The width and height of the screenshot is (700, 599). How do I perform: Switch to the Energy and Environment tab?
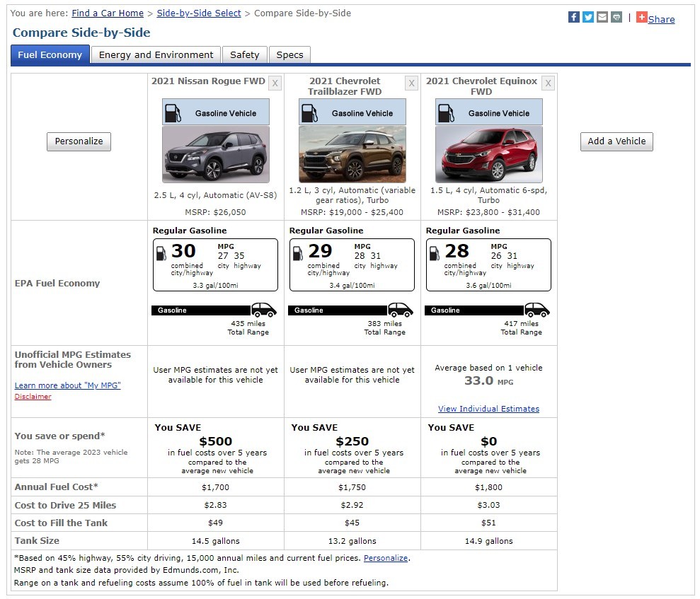click(156, 55)
